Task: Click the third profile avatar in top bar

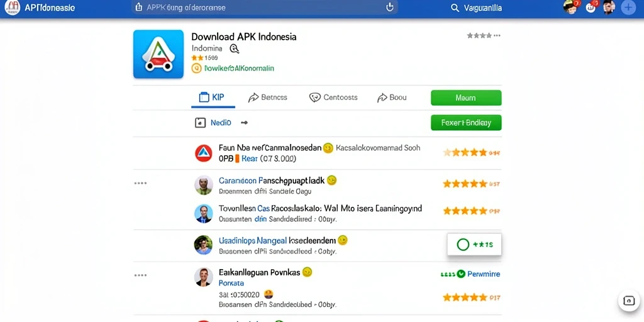Action: [609, 7]
